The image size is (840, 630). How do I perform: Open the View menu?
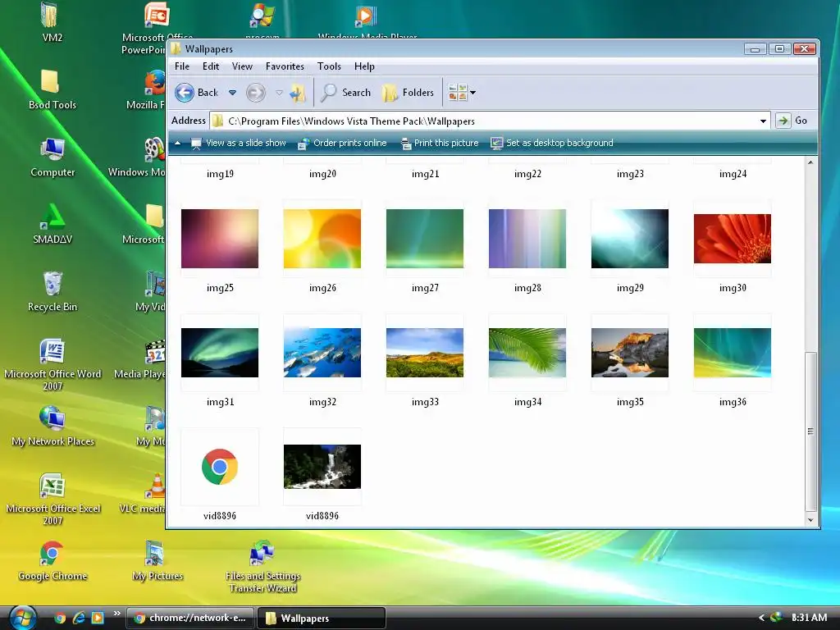coord(242,66)
